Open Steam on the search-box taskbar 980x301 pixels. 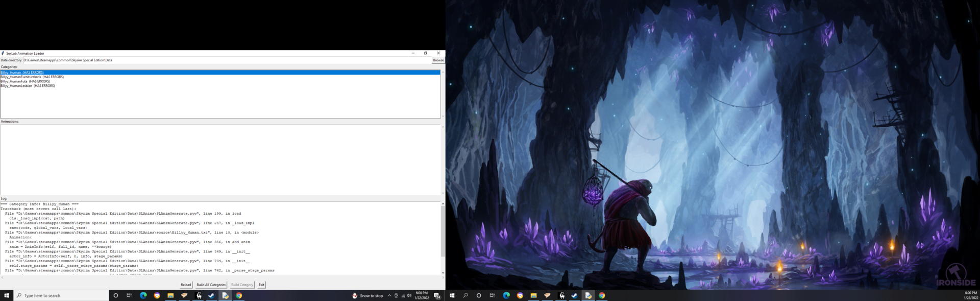point(211,295)
